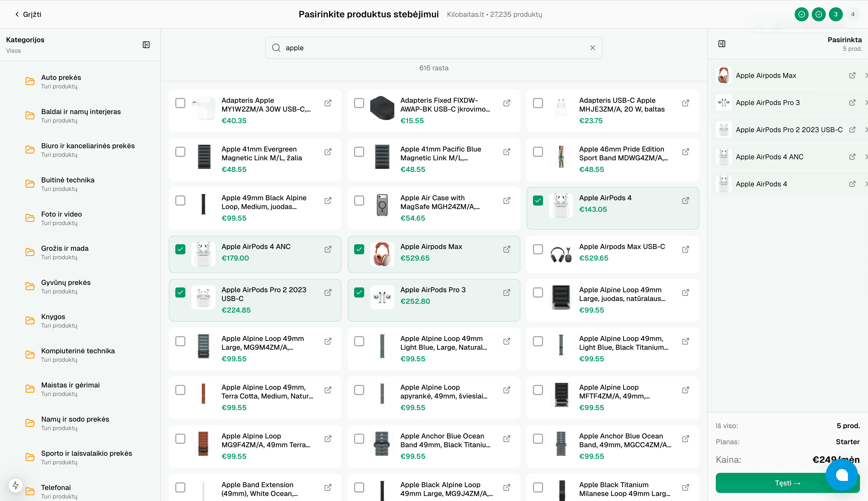Click Apple Airpods Max product thumbnail
Screen dimensions: 868x501
coord(382,254)
